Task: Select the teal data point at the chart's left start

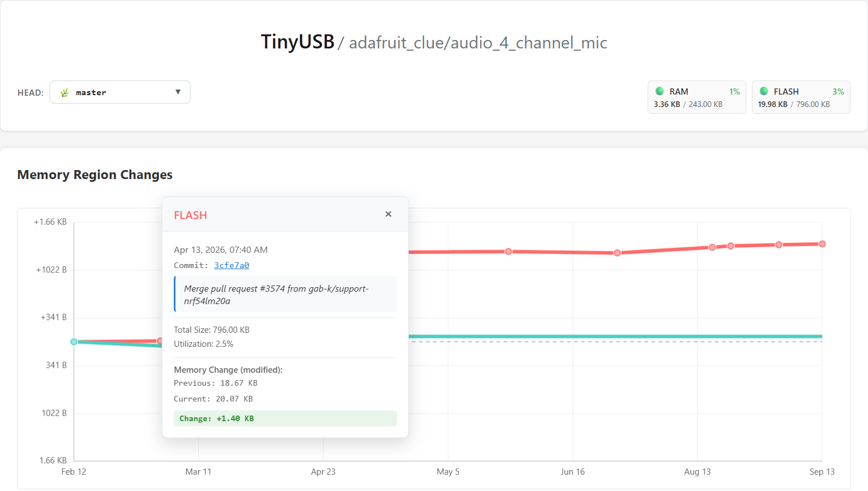Action: tap(74, 342)
